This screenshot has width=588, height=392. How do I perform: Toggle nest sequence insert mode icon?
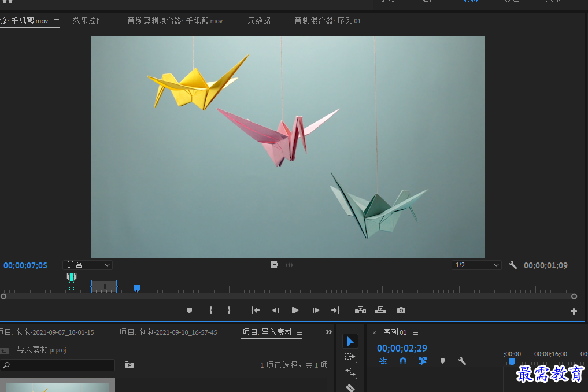[x=383, y=361]
